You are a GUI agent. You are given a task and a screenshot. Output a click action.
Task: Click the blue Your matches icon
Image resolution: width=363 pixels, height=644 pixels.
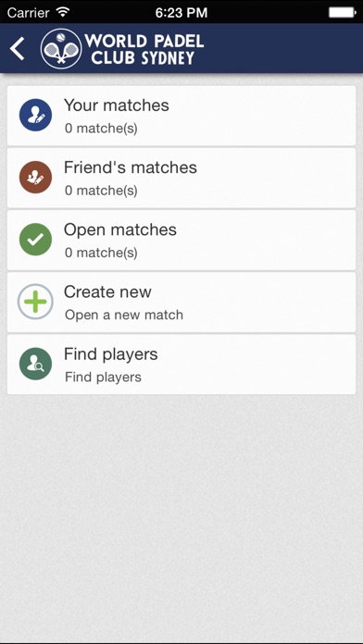[x=36, y=115]
